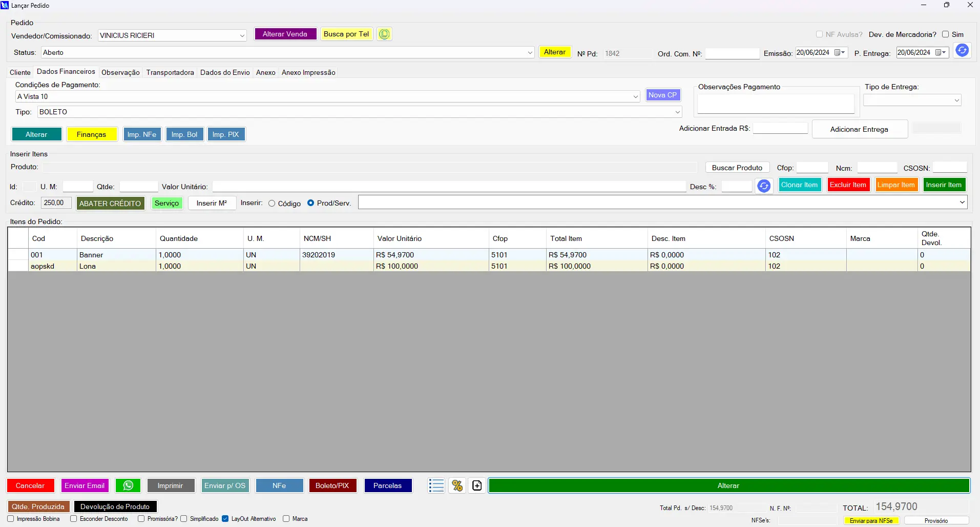Click the percent discount icon

pos(457,485)
